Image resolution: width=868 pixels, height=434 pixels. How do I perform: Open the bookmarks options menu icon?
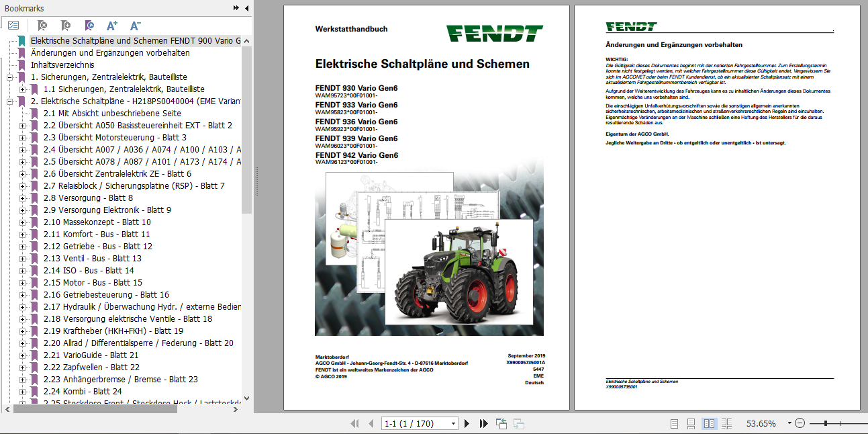tap(13, 25)
